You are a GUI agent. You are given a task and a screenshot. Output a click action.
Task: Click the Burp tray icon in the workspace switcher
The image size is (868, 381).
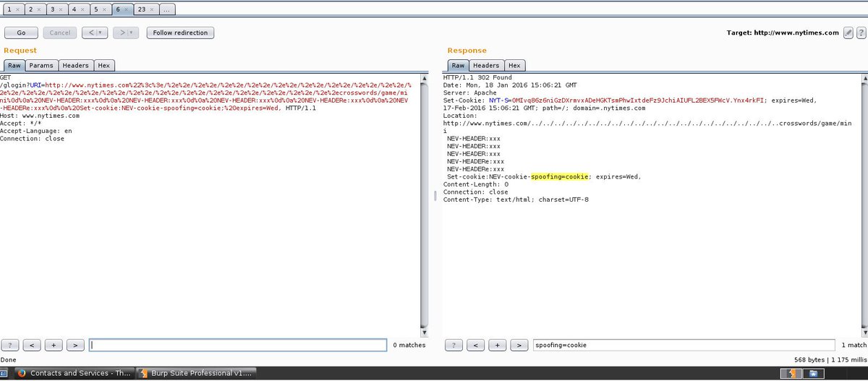coord(793,373)
